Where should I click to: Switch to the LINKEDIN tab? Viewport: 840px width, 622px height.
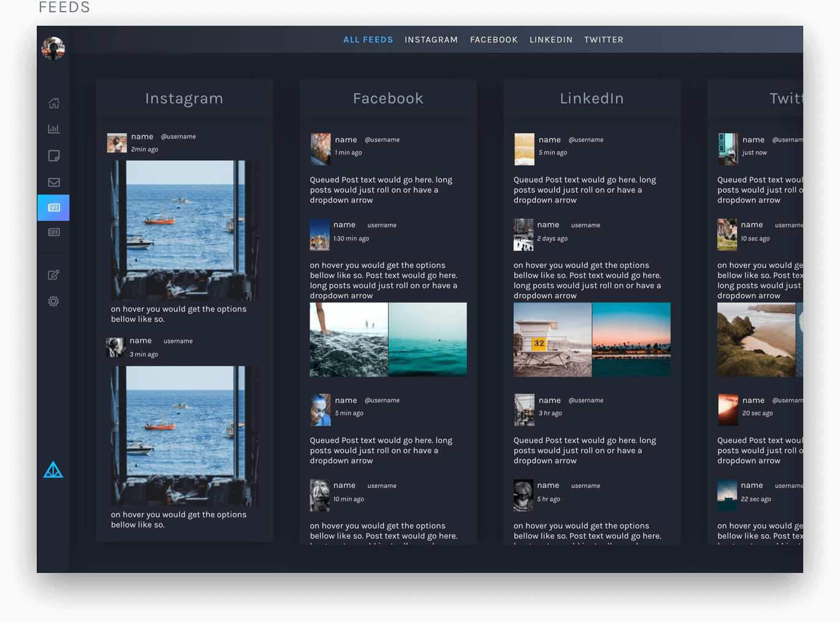pyautogui.click(x=551, y=40)
